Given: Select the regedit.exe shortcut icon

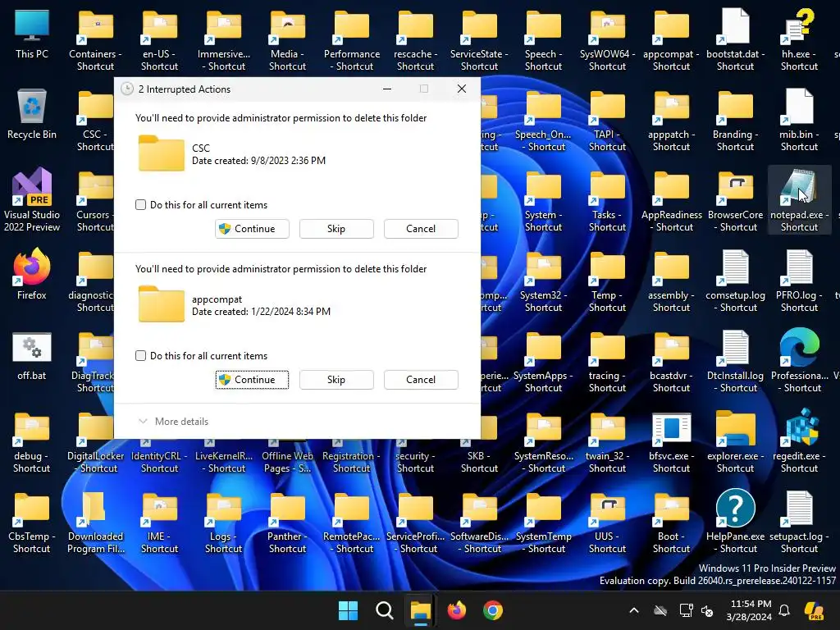Looking at the screenshot, I should 799,441.
